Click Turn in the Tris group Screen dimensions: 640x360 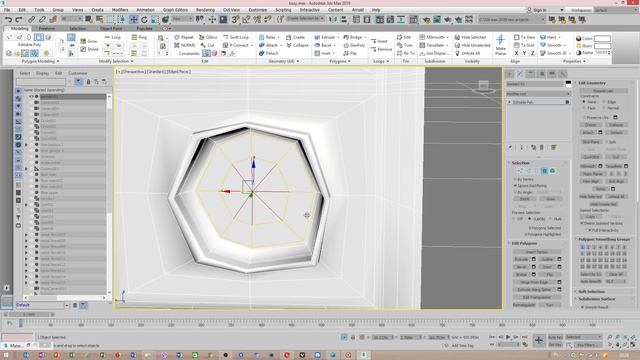(x=404, y=45)
